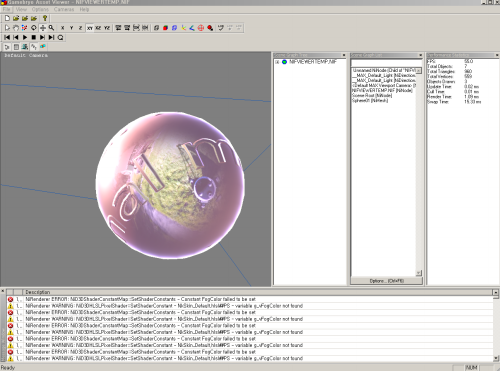This screenshot has width=500, height=371.
Task: Select the magnifier zoom tool
Action: (x=51, y=28)
